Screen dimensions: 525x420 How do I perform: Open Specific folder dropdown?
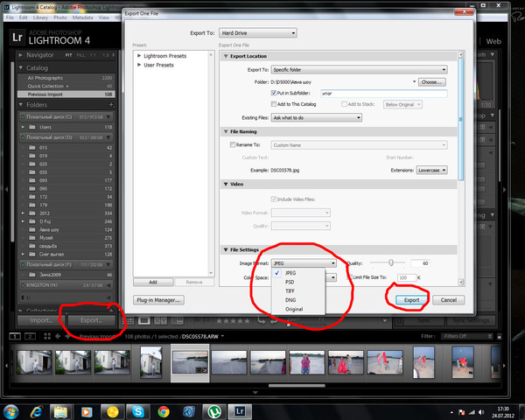[x=360, y=70]
